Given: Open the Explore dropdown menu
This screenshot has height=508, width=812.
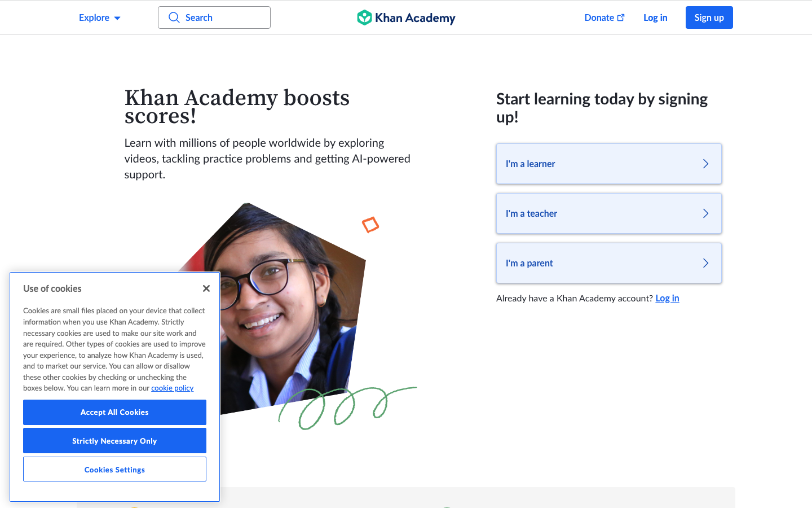Looking at the screenshot, I should tap(100, 17).
